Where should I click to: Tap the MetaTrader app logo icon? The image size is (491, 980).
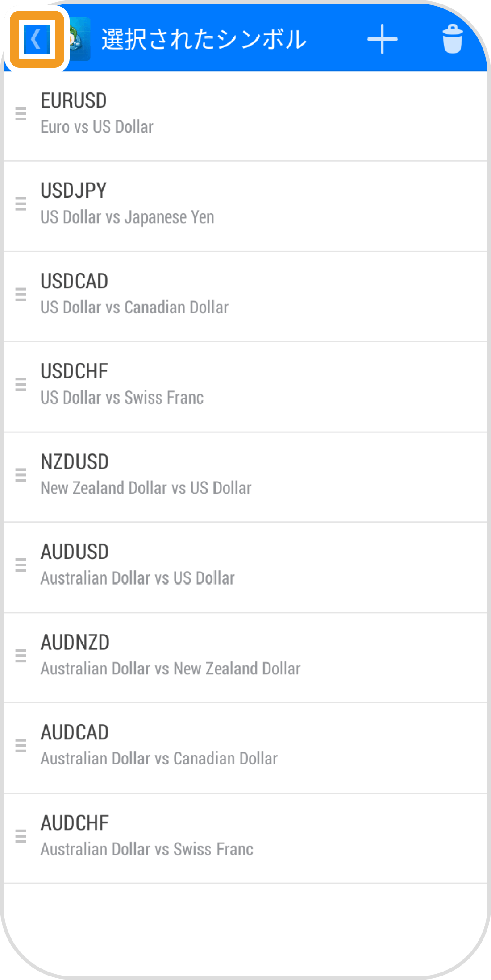coord(79,39)
